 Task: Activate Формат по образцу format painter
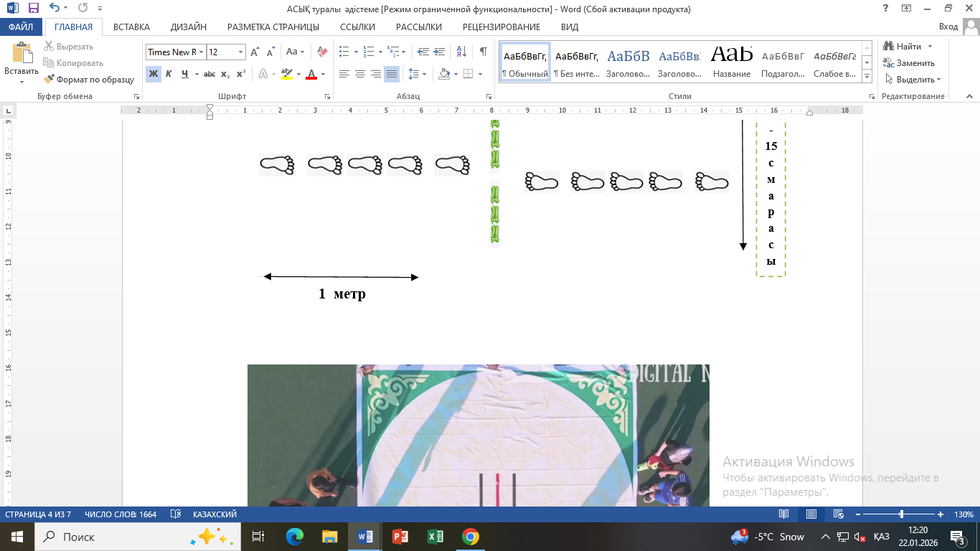pyautogui.click(x=89, y=80)
